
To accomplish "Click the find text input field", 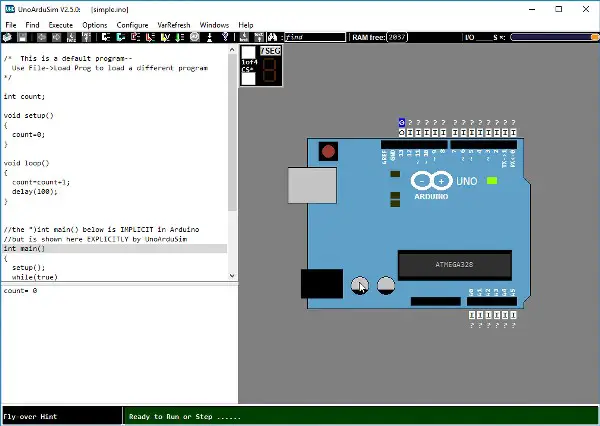I will pyautogui.click(x=315, y=37).
